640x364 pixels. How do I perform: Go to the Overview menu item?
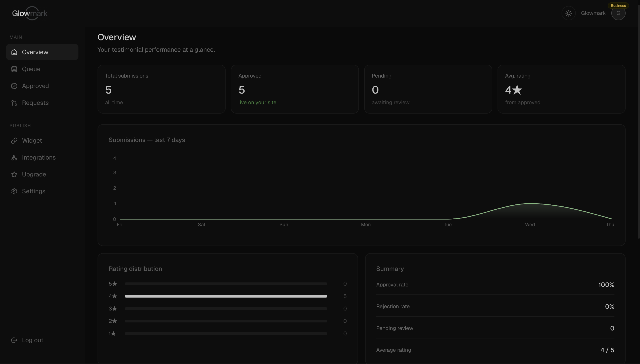point(42,52)
